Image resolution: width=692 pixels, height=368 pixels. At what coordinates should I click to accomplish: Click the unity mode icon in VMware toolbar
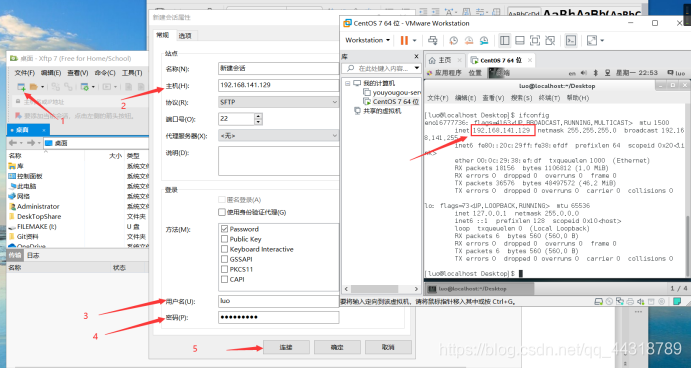tap(550, 40)
